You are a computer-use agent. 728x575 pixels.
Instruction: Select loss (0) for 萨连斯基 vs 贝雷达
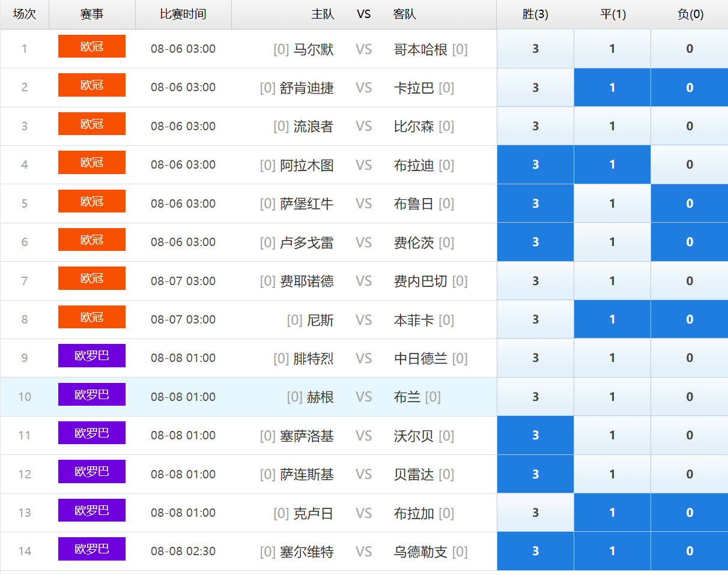coord(690,474)
